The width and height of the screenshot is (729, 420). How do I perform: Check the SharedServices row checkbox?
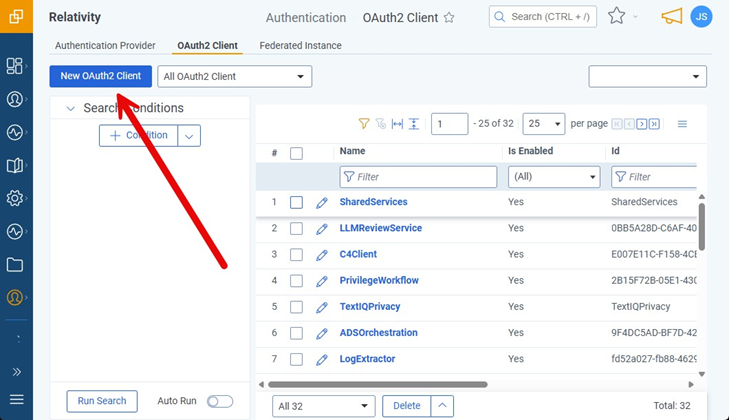point(296,202)
